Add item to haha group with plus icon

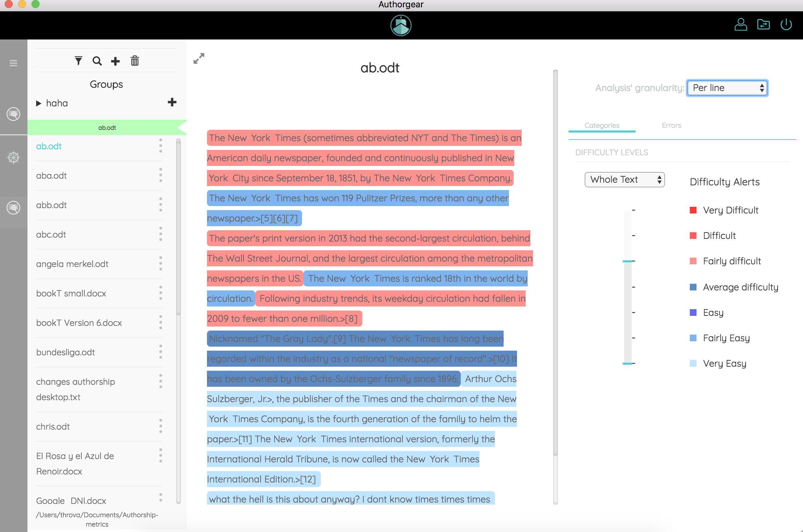pyautogui.click(x=172, y=102)
